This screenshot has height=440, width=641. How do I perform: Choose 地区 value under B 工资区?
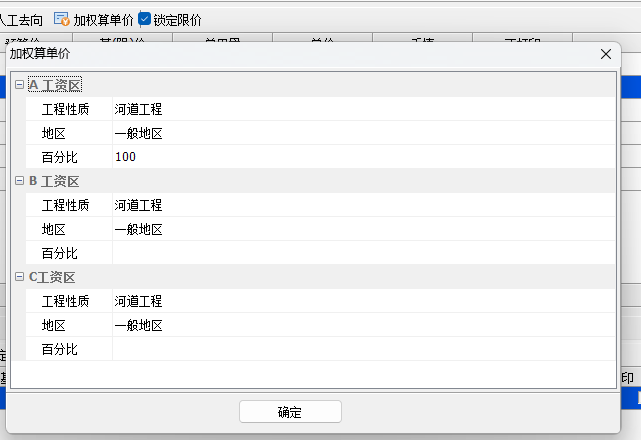360,229
